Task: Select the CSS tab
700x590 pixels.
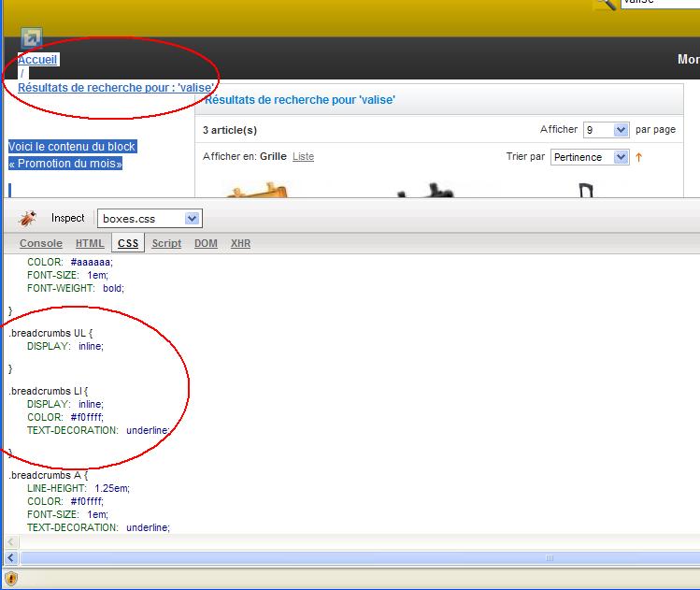Action: click(x=128, y=243)
